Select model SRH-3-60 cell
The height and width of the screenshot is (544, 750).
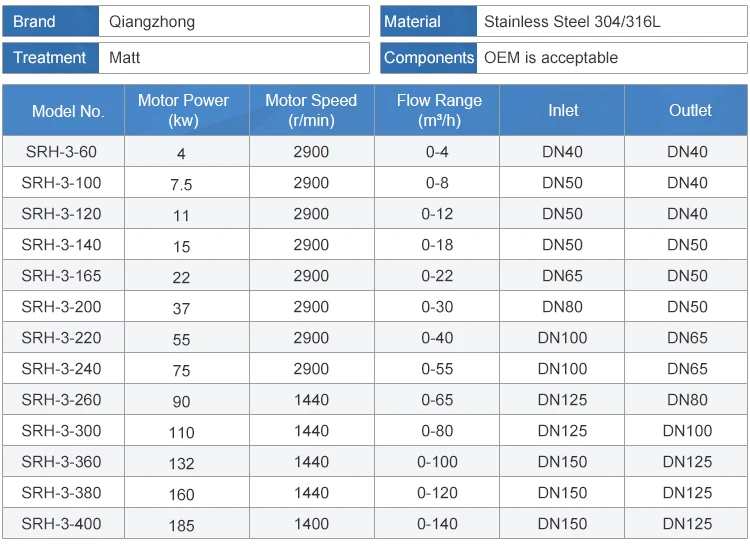[64, 152]
